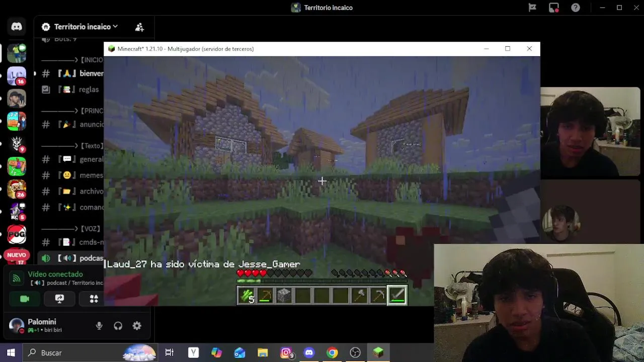Click the monitor icon with red dot in title bar
Screen dimensions: 644x362
pos(554,8)
